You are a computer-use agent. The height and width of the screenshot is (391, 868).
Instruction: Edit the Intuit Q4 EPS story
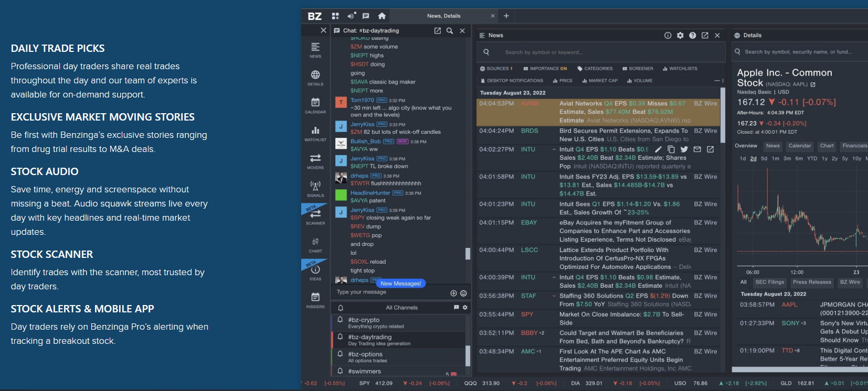click(x=659, y=149)
